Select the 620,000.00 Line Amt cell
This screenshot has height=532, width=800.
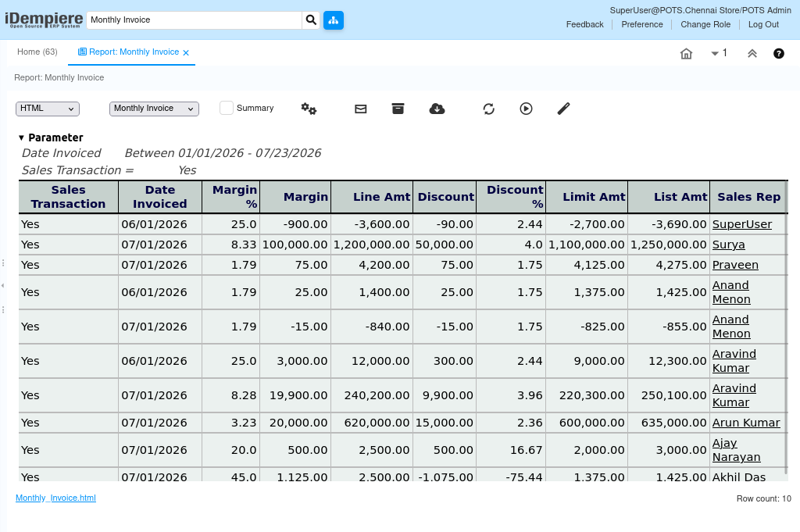point(372,423)
